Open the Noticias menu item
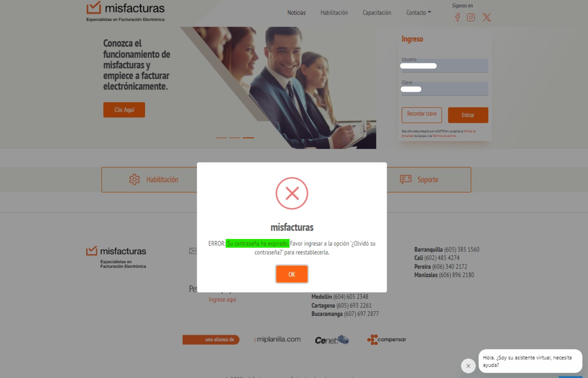This screenshot has height=378, width=588. [x=296, y=12]
